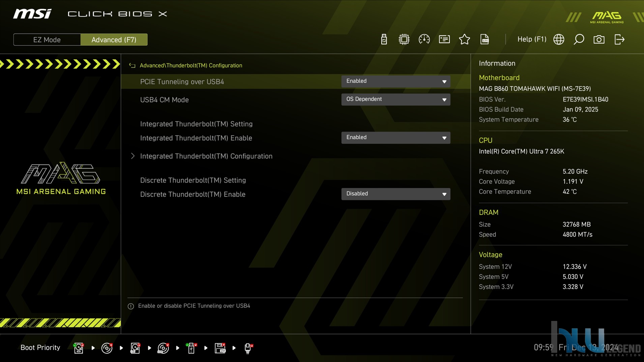Image resolution: width=644 pixels, height=362 pixels.
Task: Click BIOS version E7E39IMSI.1B40 value
Action: (585, 99)
